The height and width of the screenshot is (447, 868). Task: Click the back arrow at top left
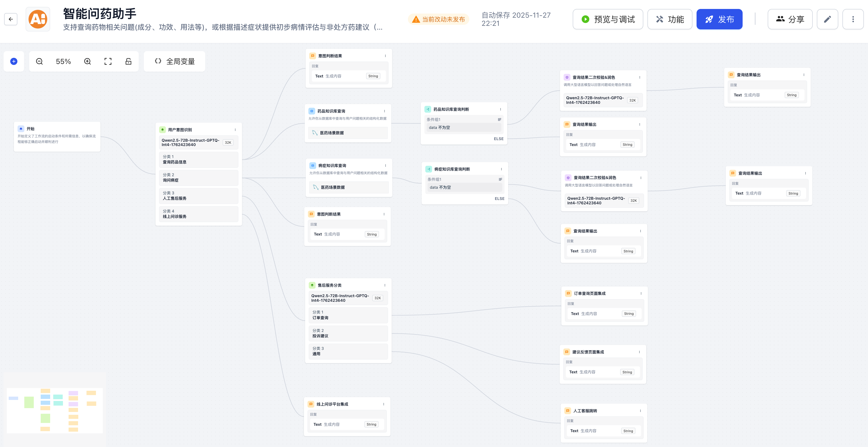click(11, 19)
